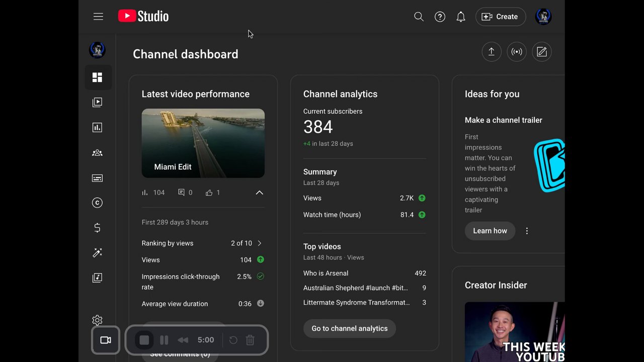The height and width of the screenshot is (362, 644).
Task: Open the Miami Edit video thumbnail
Action: coord(203,143)
